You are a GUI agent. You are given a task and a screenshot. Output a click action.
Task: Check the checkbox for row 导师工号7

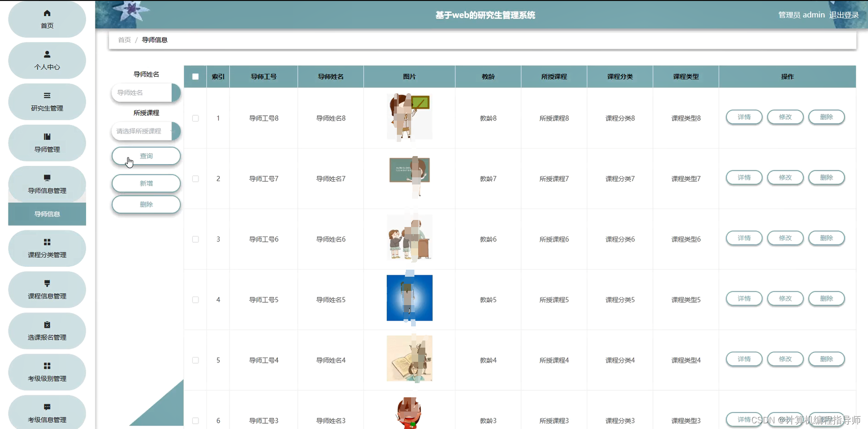pyautogui.click(x=195, y=179)
